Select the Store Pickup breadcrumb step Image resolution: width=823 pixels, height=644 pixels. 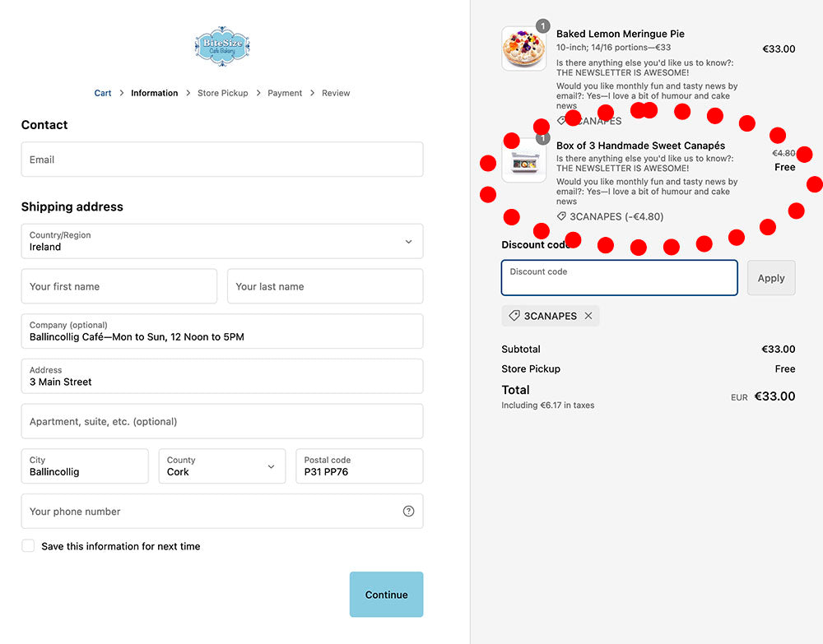(x=222, y=93)
